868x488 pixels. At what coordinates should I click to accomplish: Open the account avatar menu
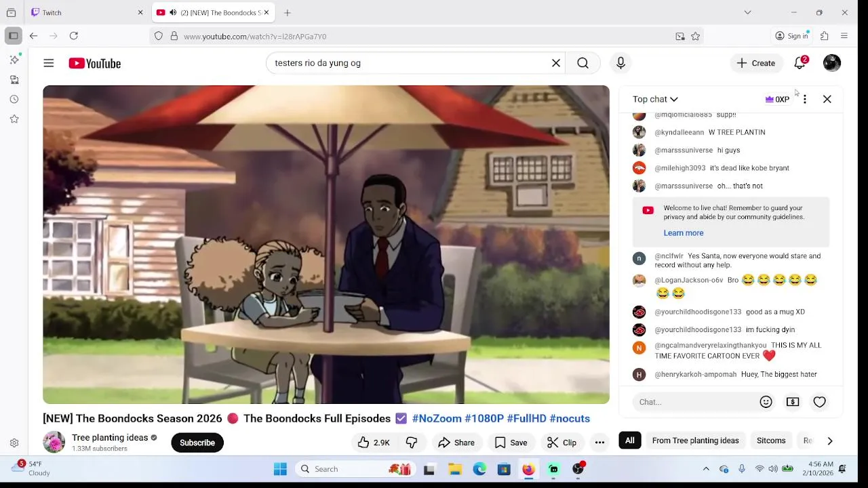coord(832,63)
